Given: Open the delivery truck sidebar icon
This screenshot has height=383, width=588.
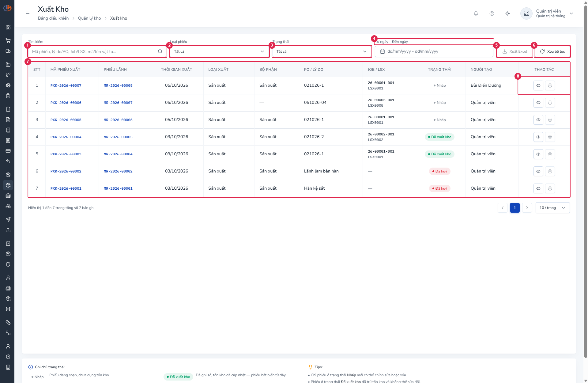Looking at the screenshot, I should pyautogui.click(x=8, y=51).
